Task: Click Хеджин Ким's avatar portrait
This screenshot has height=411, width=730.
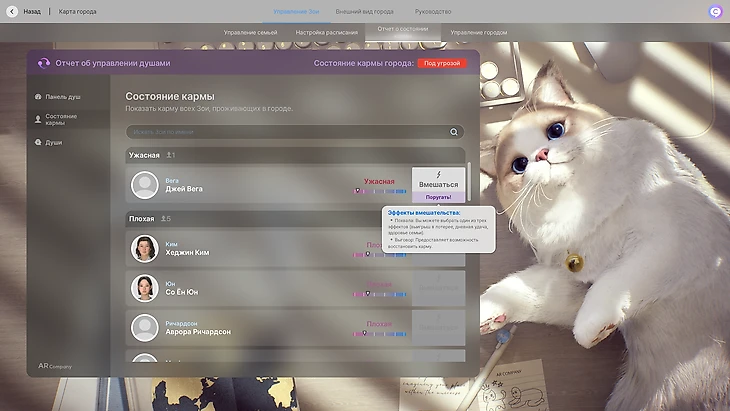Action: [145, 249]
